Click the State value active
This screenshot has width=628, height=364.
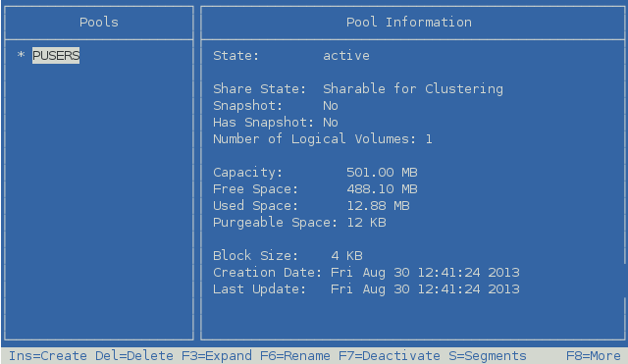[346, 55]
